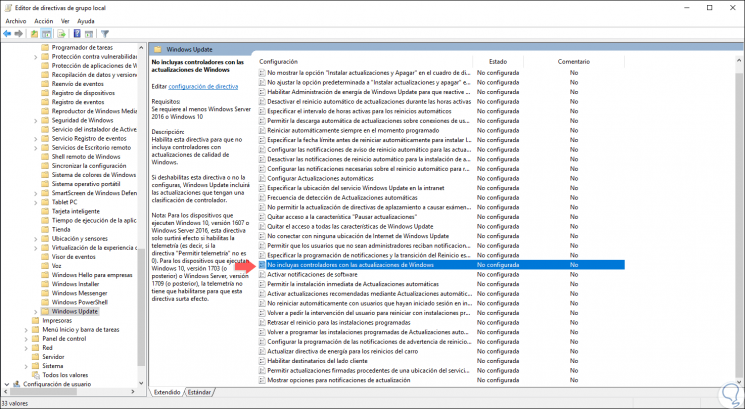The width and height of the screenshot is (745, 409).
Task: Expand the Seguridad de Windows node
Action: [35, 120]
